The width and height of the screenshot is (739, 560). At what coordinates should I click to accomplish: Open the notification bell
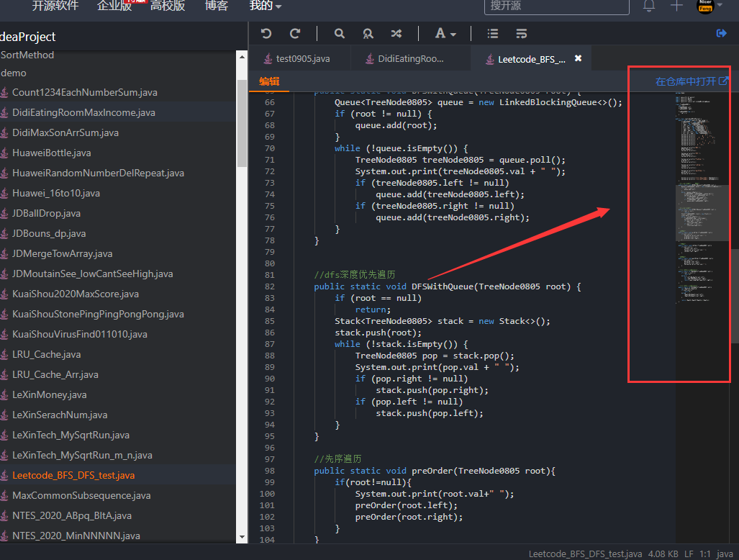649,6
